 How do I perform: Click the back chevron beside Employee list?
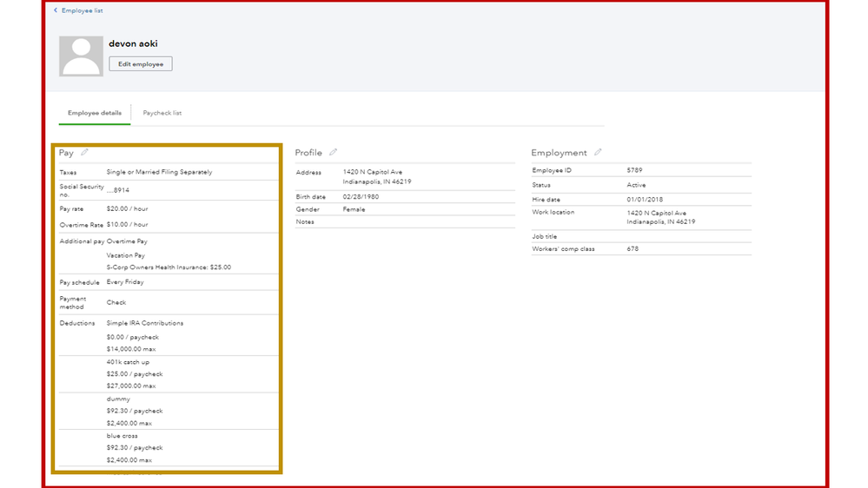[56, 10]
